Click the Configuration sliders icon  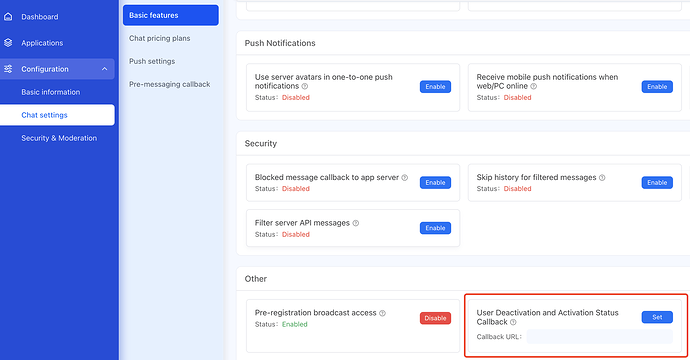point(8,69)
